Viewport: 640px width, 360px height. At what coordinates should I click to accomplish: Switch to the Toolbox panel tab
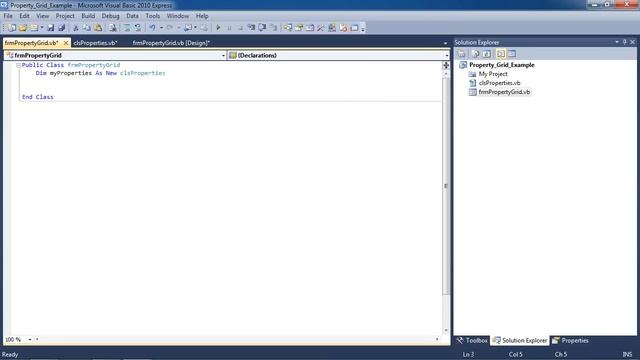(472, 340)
